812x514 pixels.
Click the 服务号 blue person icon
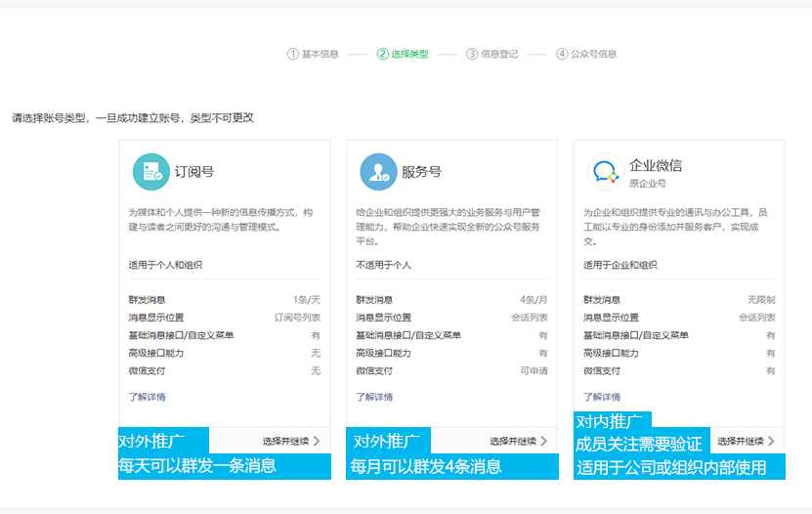point(378,172)
